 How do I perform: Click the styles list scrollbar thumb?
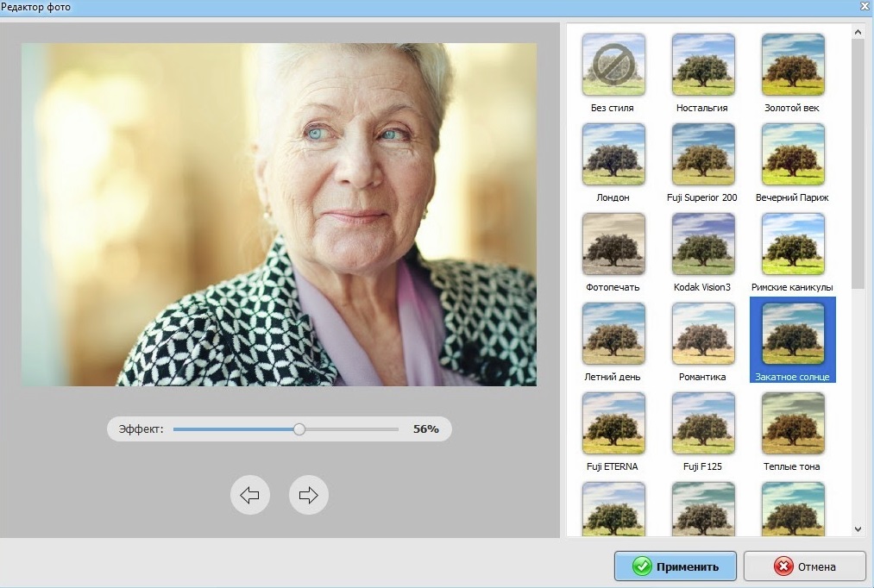coord(858,165)
